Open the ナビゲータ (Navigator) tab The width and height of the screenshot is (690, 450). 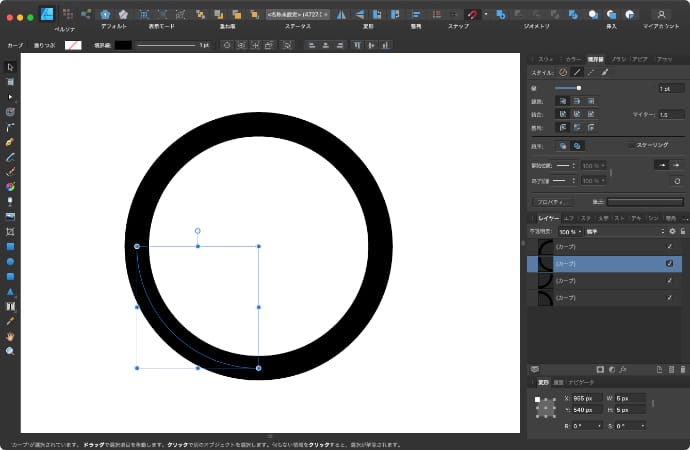coord(581,382)
